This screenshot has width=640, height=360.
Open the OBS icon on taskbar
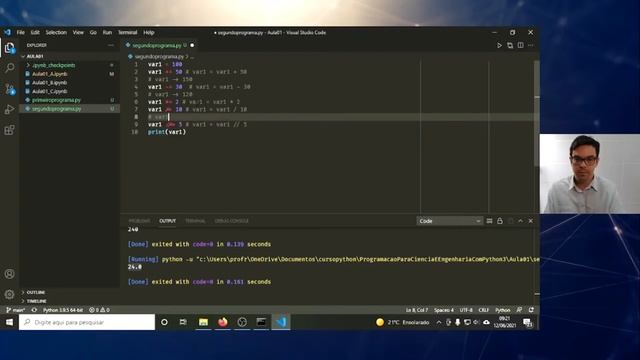242,322
